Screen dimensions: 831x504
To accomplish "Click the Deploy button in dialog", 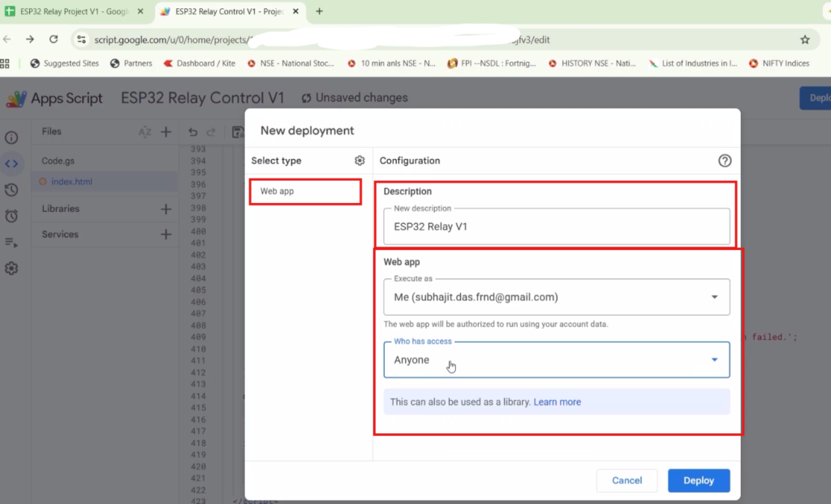I will [x=699, y=480].
